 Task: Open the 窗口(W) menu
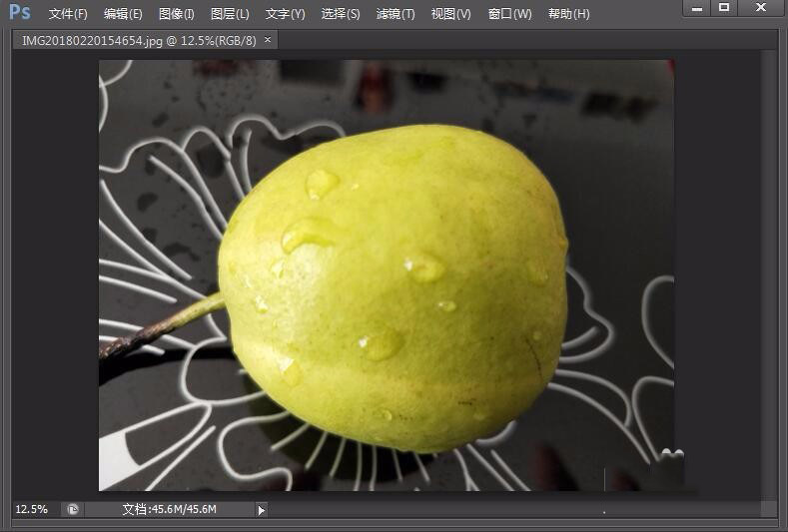[509, 14]
